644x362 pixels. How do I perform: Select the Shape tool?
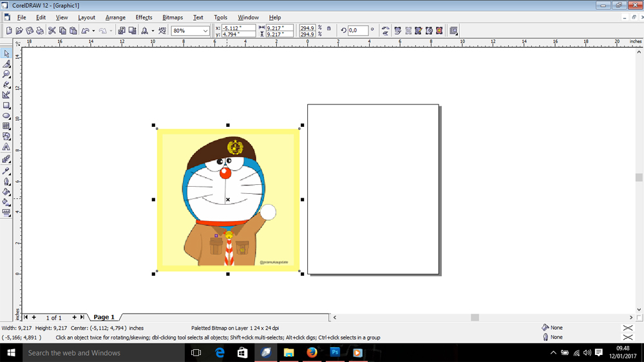coord(6,64)
